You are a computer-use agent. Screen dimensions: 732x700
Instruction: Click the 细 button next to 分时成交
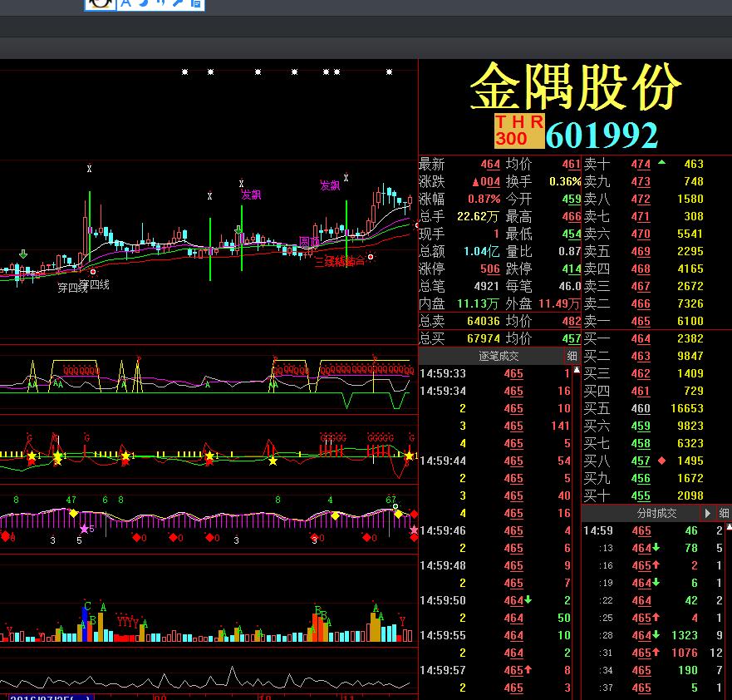(x=724, y=513)
